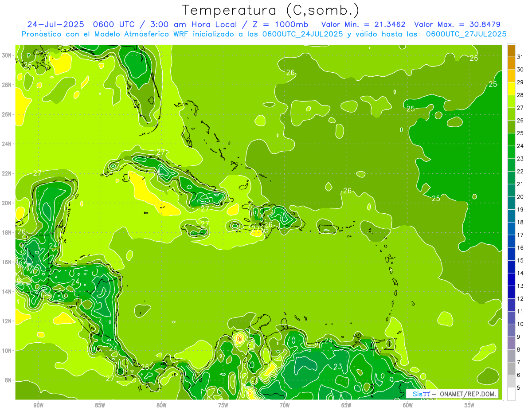The height and width of the screenshot is (411, 532).
Task: Click the 23 contour label on the map
Action: (x=338, y=367)
